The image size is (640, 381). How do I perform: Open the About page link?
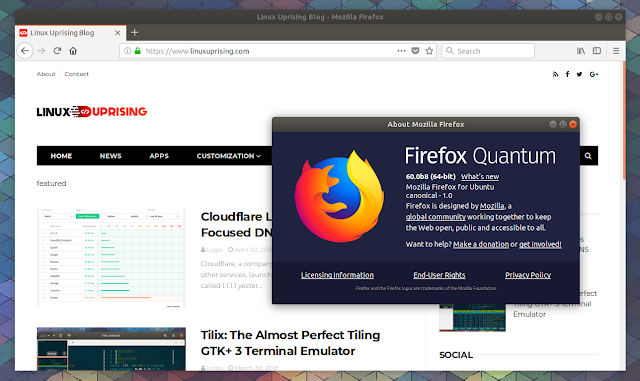click(x=46, y=74)
